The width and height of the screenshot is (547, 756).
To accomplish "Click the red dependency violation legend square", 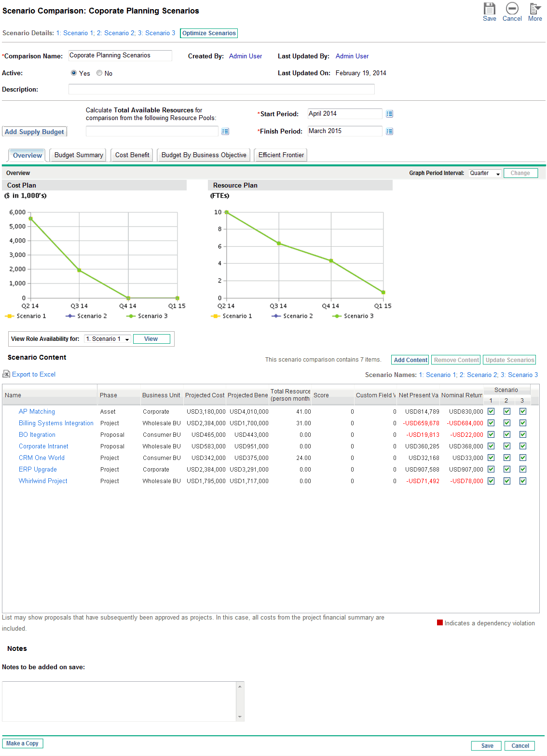I will click(439, 622).
